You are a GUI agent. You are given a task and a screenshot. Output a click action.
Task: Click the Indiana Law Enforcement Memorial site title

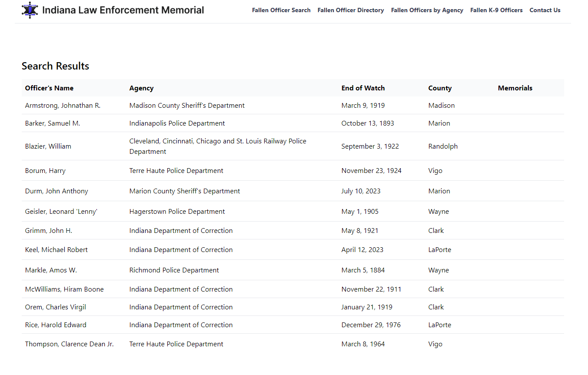(x=123, y=10)
